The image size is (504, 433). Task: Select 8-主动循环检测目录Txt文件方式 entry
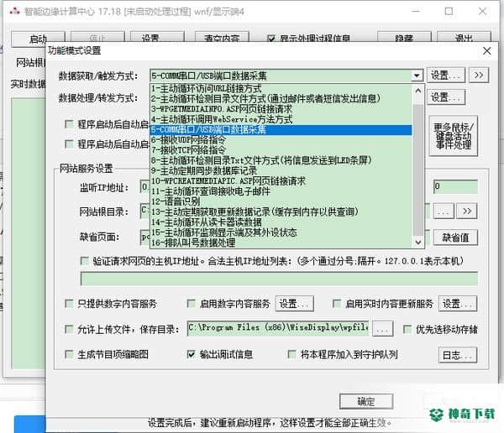281,160
